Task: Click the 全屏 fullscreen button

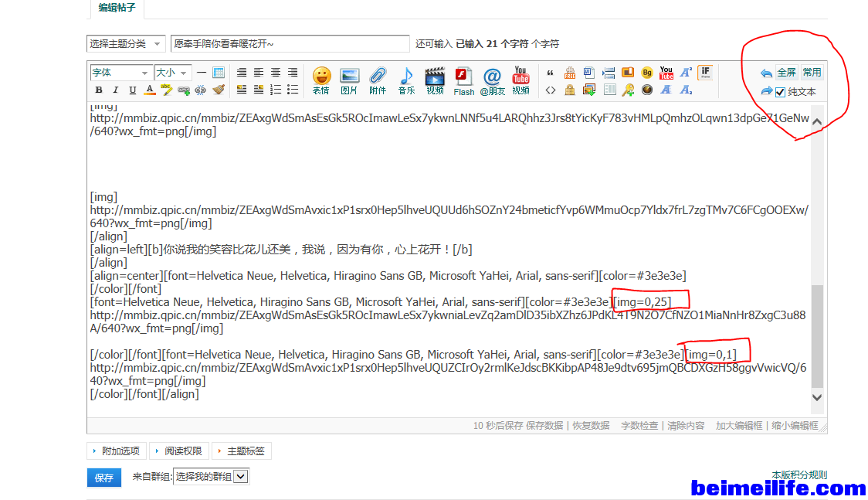Action: pyautogui.click(x=786, y=73)
